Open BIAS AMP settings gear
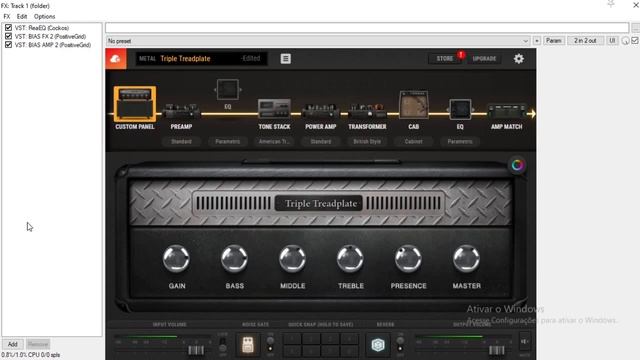640x360 pixels. (519, 59)
